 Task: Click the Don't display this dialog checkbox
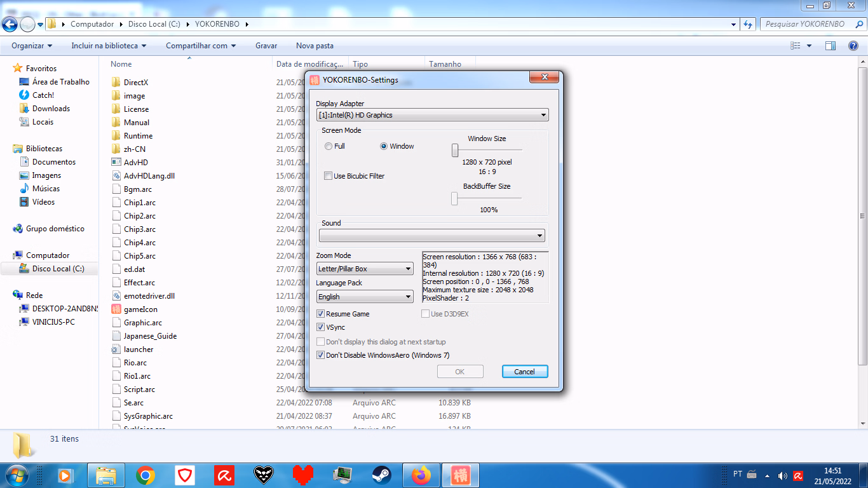tap(320, 342)
